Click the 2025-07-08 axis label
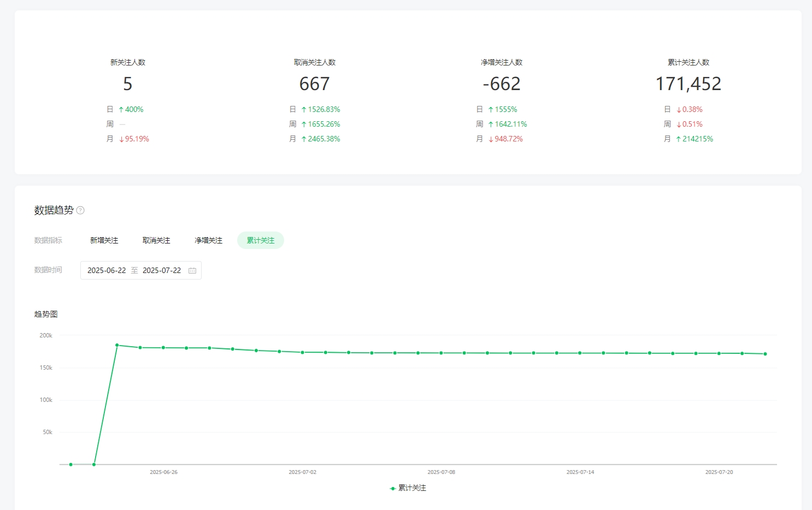812x510 pixels. pos(441,472)
